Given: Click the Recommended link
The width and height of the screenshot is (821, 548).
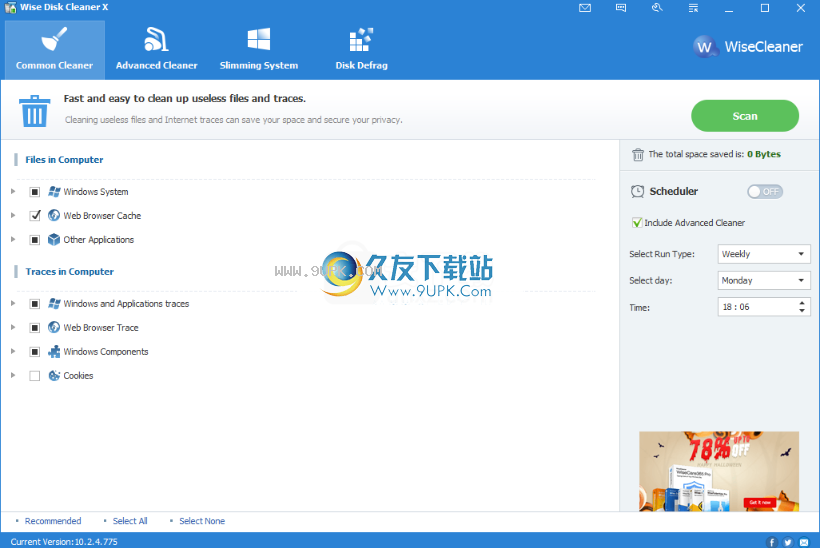Looking at the screenshot, I should coord(53,521).
